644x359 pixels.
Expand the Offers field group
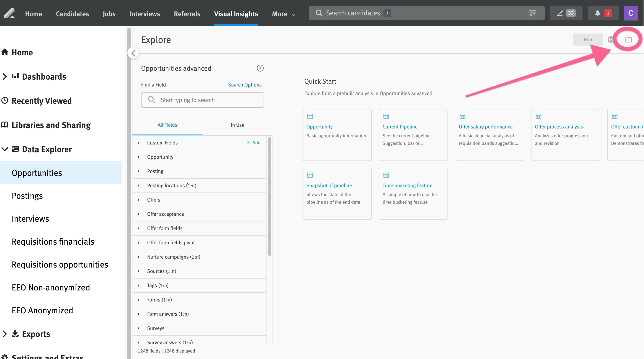tap(138, 200)
